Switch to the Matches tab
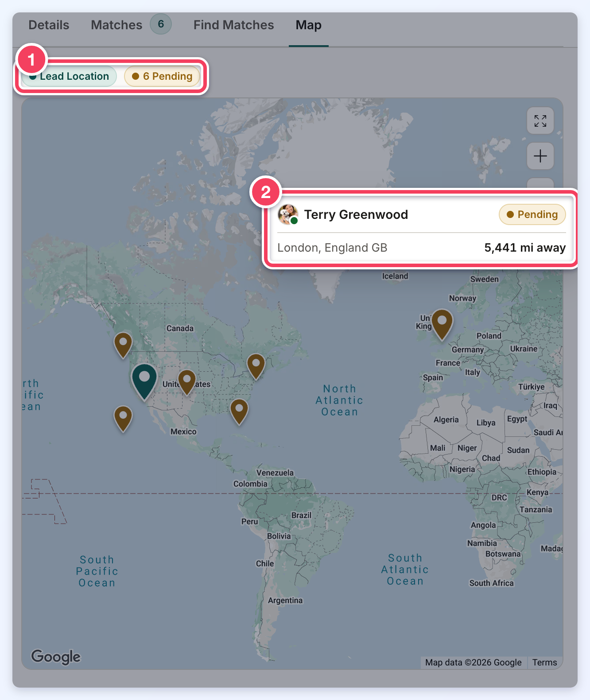This screenshot has height=700, width=590. (116, 25)
